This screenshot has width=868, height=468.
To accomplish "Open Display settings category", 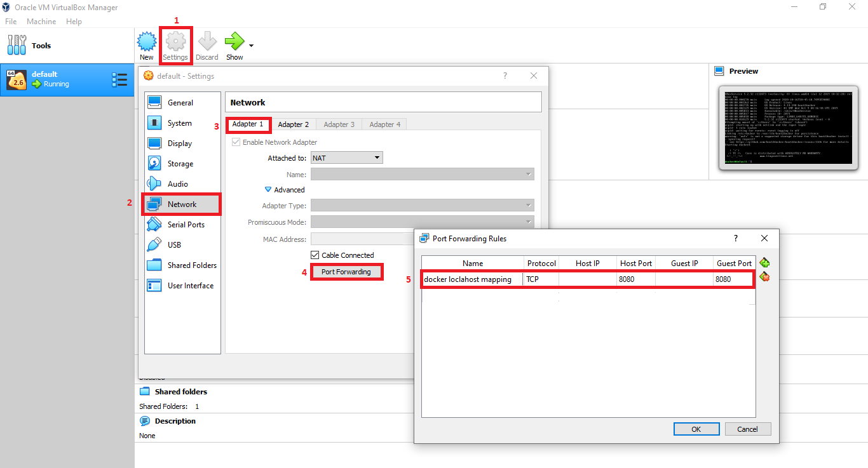I will tap(182, 143).
